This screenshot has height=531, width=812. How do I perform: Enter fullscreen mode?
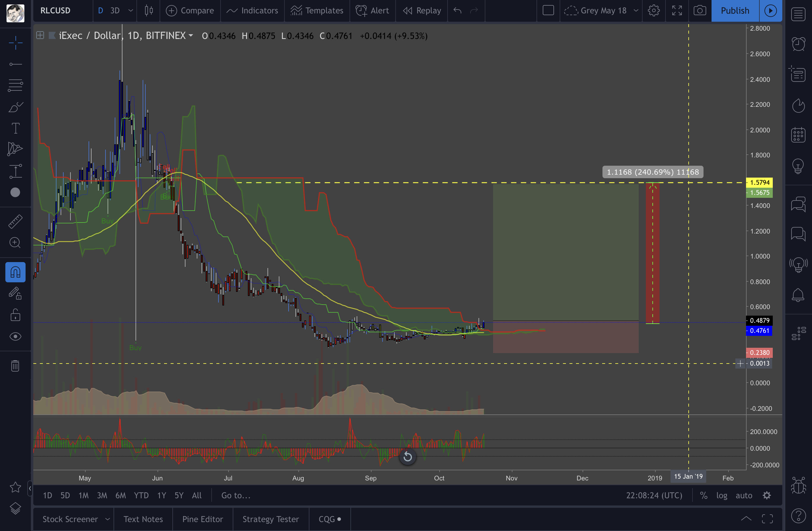[677, 11]
